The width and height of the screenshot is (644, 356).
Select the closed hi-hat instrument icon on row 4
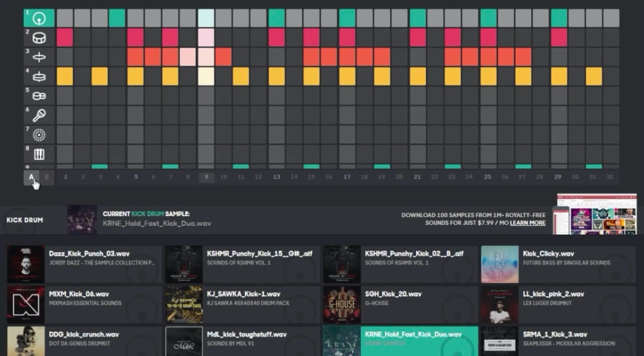pyautogui.click(x=39, y=76)
